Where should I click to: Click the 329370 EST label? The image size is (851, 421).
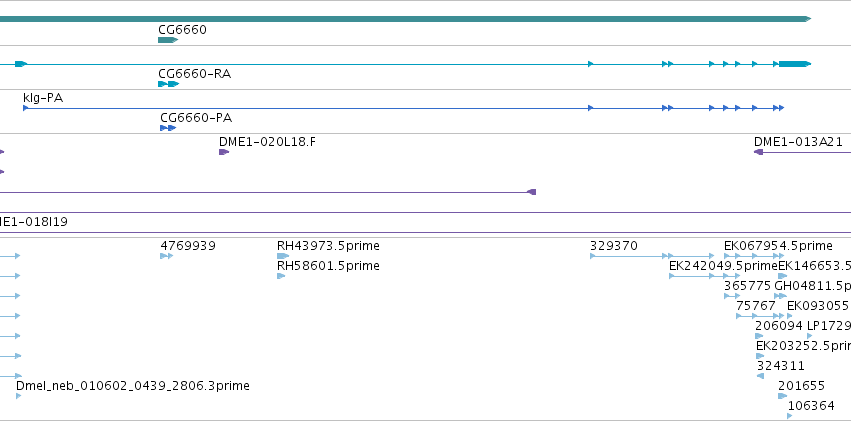614,246
